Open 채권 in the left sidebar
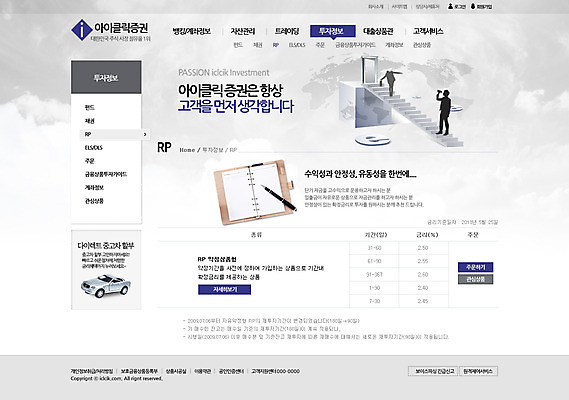 pyautogui.click(x=90, y=121)
